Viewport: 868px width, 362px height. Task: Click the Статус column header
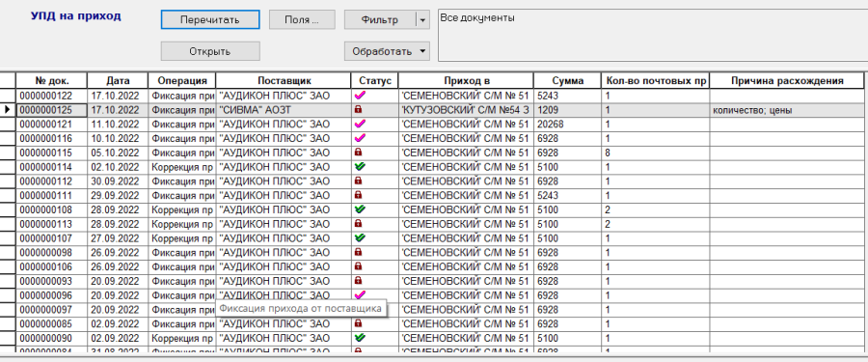tap(375, 80)
